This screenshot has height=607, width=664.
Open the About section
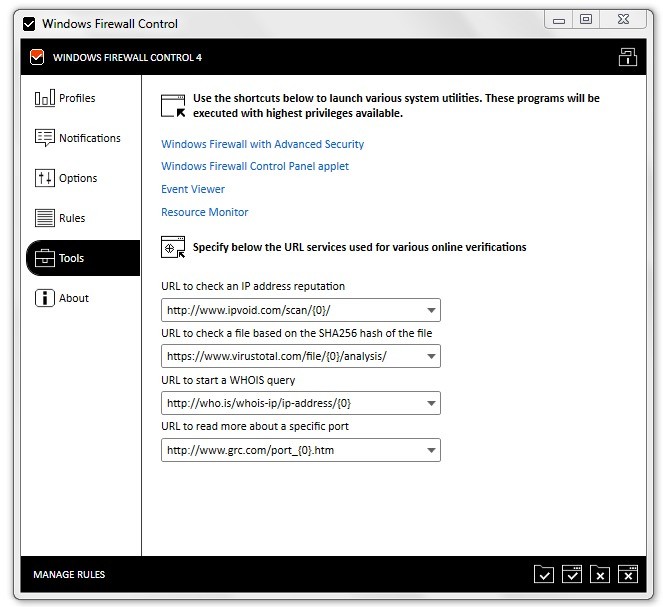(x=62, y=298)
